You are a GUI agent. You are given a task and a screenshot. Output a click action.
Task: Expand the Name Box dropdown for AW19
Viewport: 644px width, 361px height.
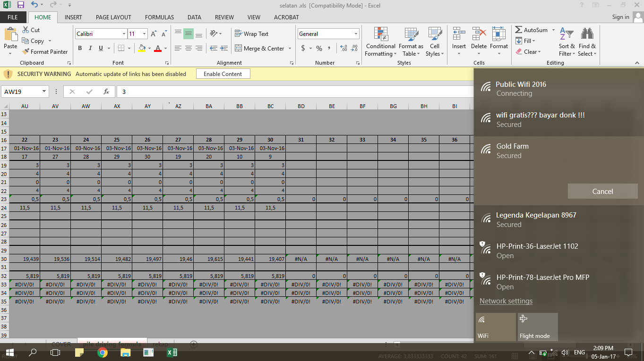pyautogui.click(x=44, y=92)
